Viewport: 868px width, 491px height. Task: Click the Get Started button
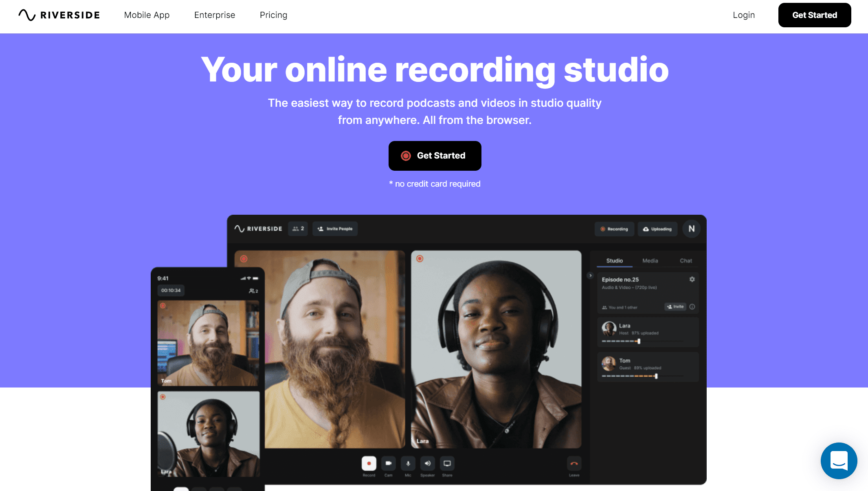tap(435, 156)
